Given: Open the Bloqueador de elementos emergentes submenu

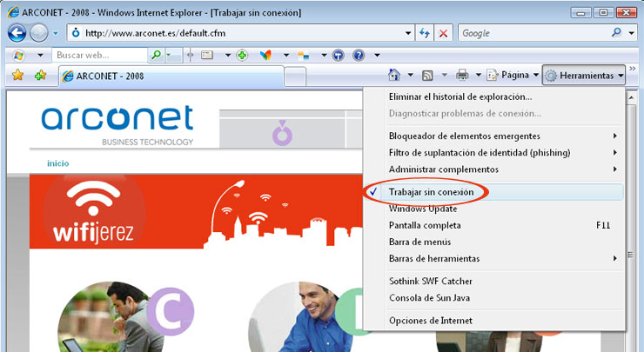Looking at the screenshot, I should point(494,136).
